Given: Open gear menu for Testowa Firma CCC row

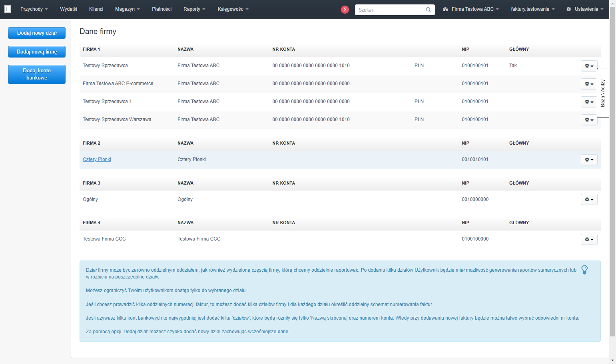Looking at the screenshot, I should (x=589, y=239).
